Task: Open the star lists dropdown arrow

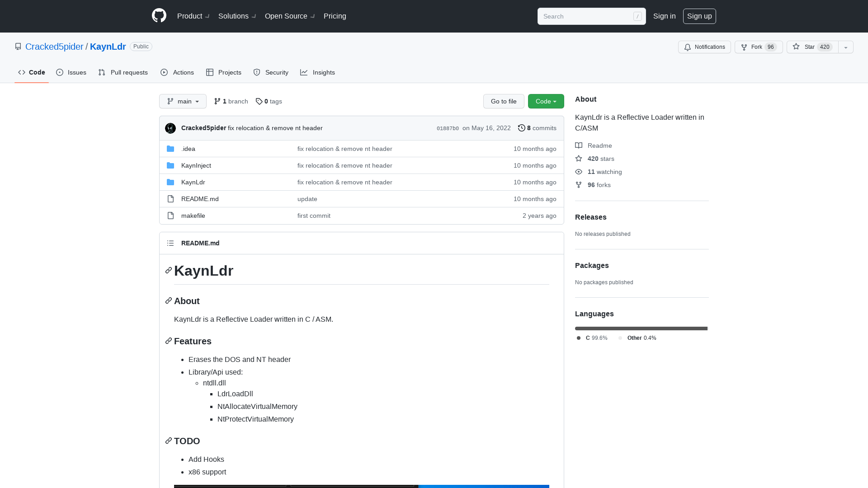Action: coord(846,47)
